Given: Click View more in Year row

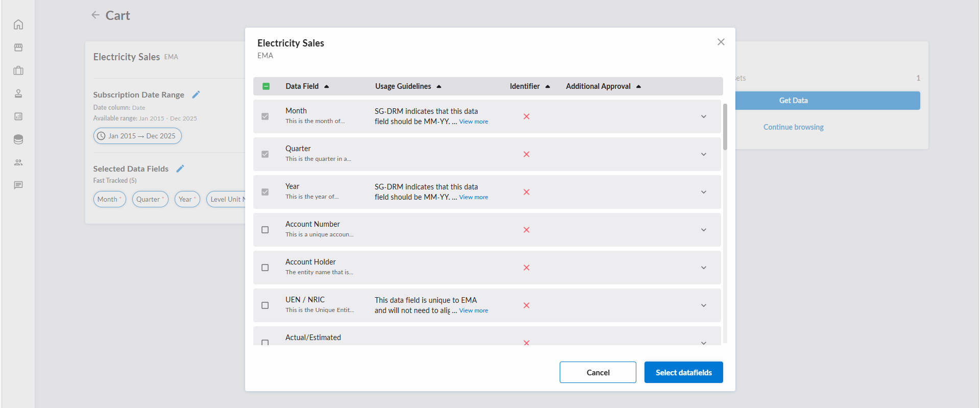Looking at the screenshot, I should (x=473, y=197).
